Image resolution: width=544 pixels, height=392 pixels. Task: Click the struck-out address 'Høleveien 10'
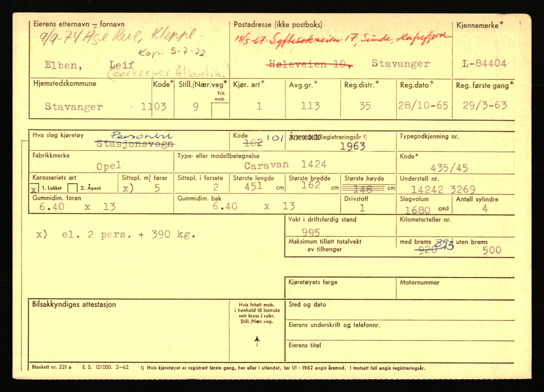309,64
